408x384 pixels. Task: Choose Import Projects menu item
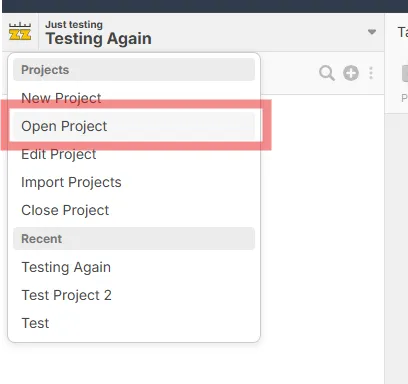pyautogui.click(x=71, y=182)
